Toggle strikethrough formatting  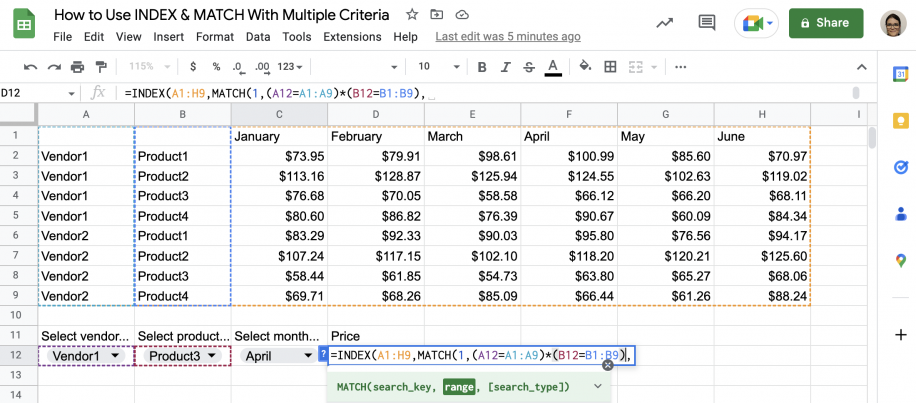tap(529, 67)
